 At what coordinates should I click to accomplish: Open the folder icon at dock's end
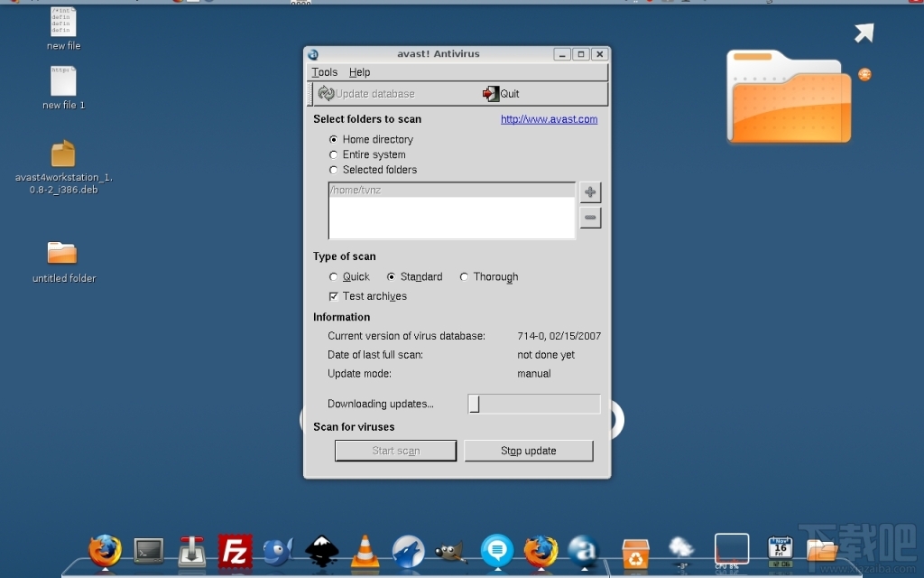822,551
